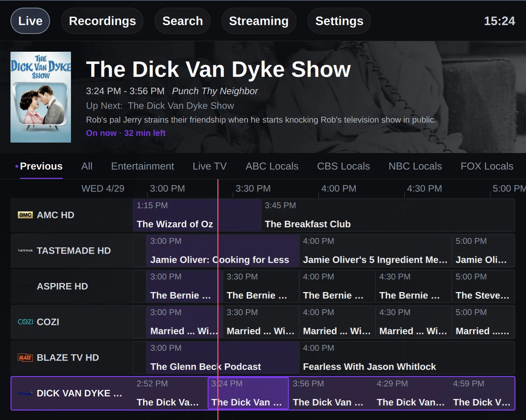The height and width of the screenshot is (420, 526).
Task: Show ABC Locals channels
Action: pyautogui.click(x=272, y=166)
